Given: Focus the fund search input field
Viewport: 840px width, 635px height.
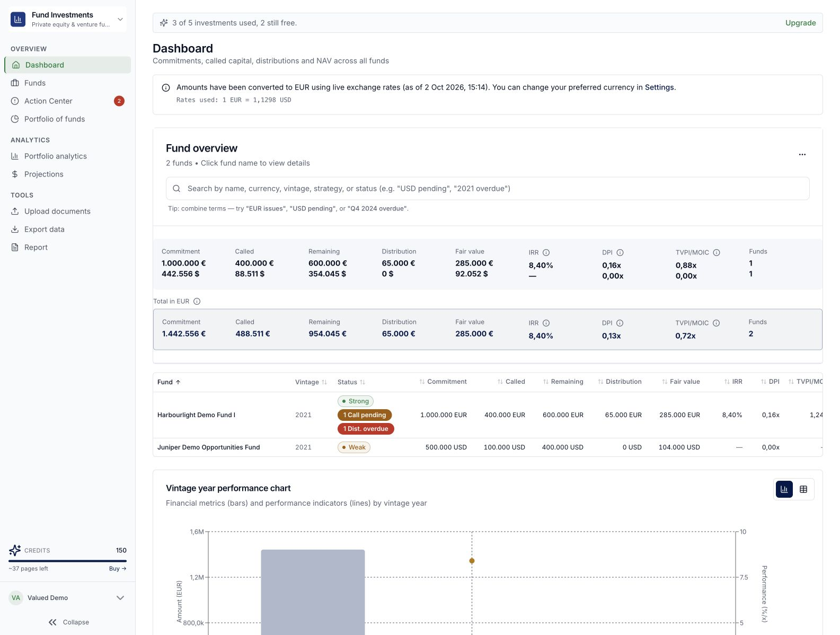Looking at the screenshot, I should [x=488, y=188].
